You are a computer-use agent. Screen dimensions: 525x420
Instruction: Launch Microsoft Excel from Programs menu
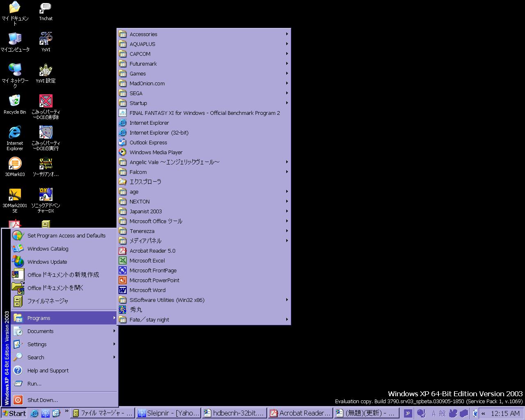pyautogui.click(x=204, y=260)
